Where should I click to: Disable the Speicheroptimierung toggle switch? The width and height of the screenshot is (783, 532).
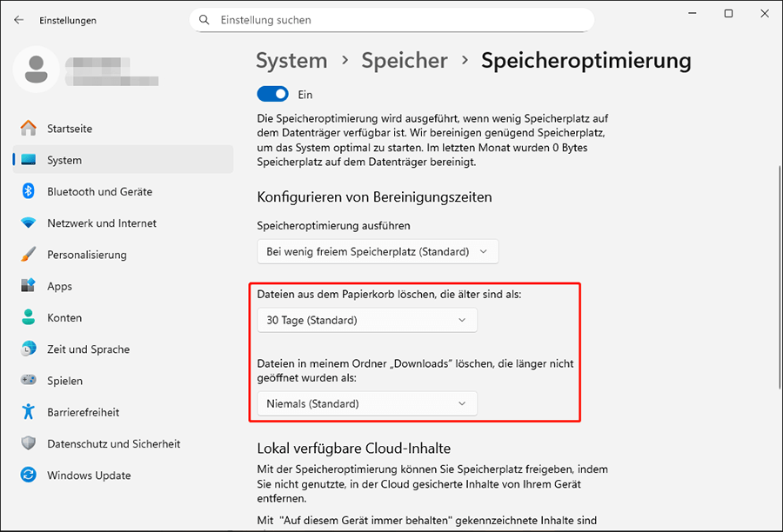273,94
